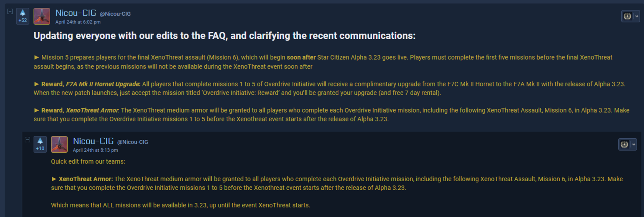Click the reaction emblem on the 8:13 pm reply

[624, 144]
